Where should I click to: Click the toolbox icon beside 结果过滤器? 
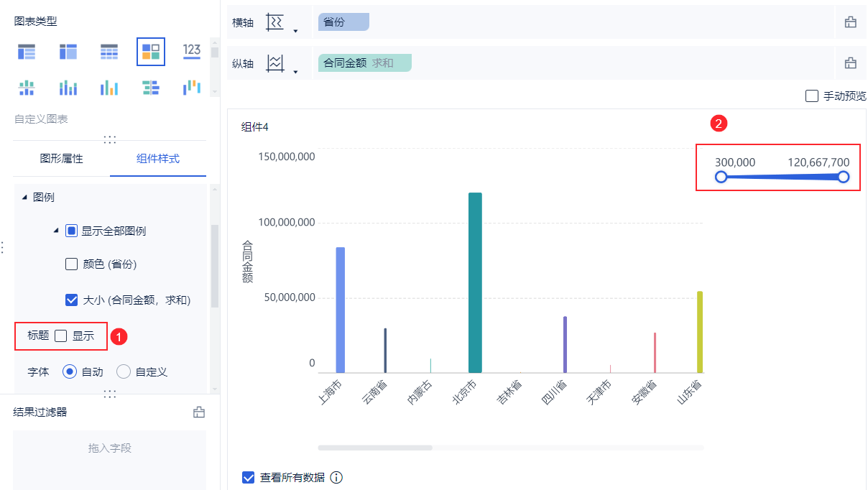pos(199,412)
